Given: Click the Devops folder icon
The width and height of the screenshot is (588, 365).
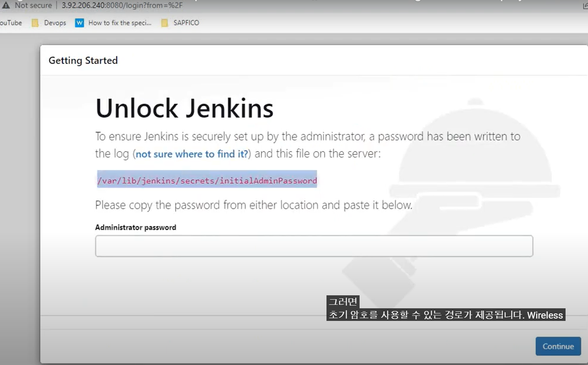Looking at the screenshot, I should click(x=35, y=23).
